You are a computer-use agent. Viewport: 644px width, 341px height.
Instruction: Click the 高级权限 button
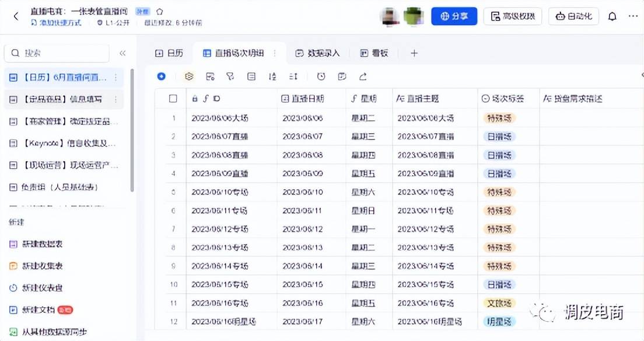click(513, 16)
